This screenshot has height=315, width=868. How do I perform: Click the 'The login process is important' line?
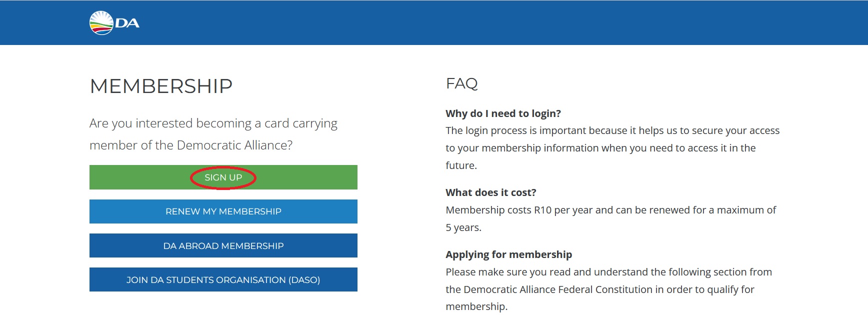pyautogui.click(x=612, y=130)
